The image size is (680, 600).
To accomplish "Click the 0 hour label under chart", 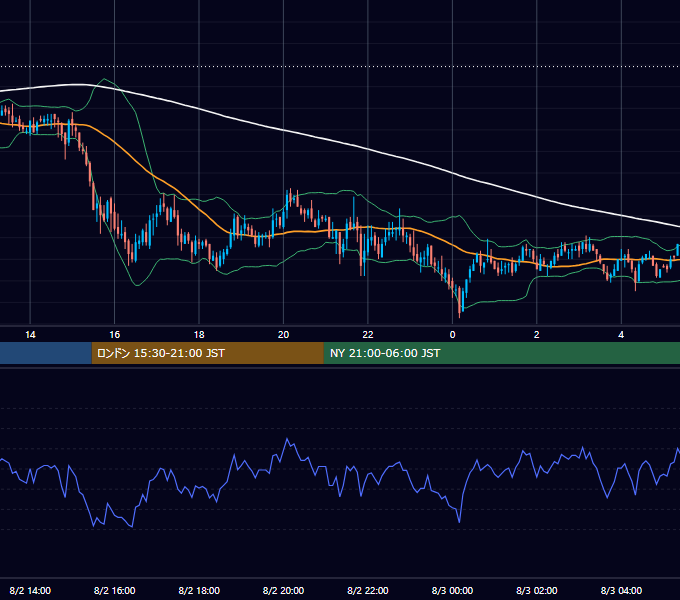I will [452, 335].
